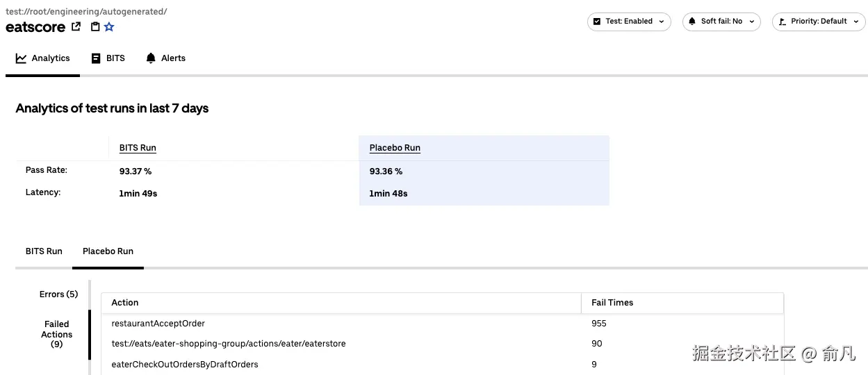Click the Fail Times column header
The height and width of the screenshot is (375, 868).
pos(612,303)
